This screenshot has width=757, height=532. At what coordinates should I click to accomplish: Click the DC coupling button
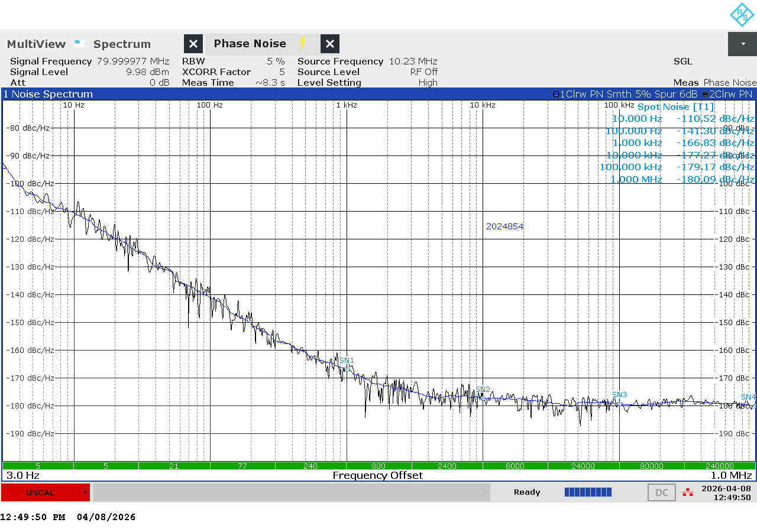[661, 492]
